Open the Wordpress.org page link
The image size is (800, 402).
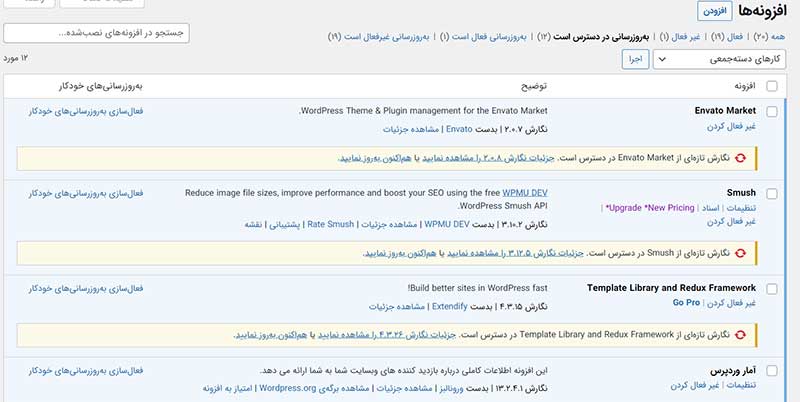[x=314, y=389]
